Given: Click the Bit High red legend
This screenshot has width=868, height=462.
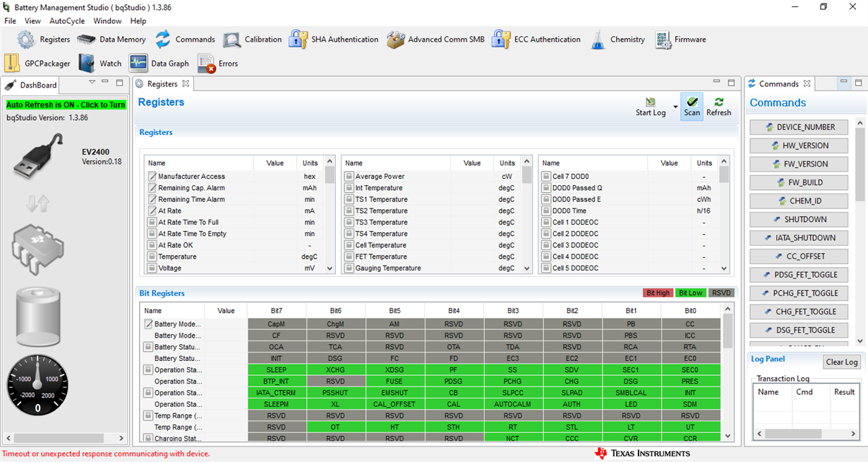Looking at the screenshot, I should click(658, 292).
